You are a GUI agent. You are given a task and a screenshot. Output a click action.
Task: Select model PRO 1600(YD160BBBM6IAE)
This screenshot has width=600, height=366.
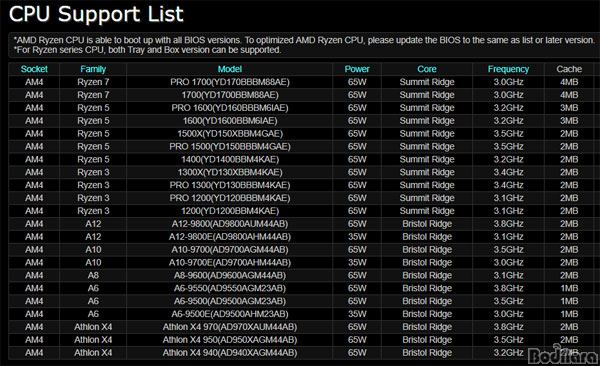[x=230, y=108]
